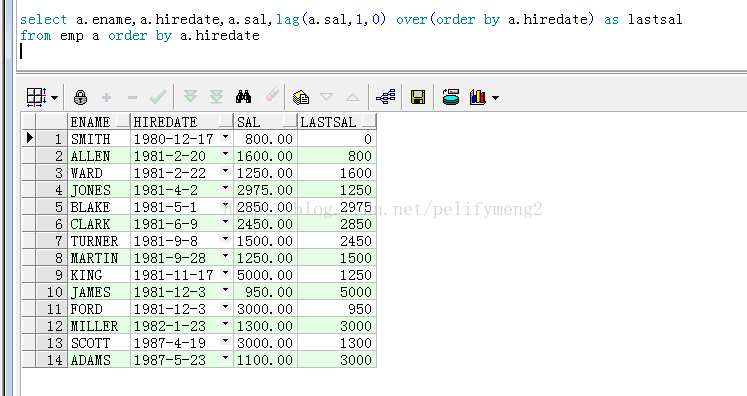Open the chart icon dropdown arrow
This screenshot has height=396, width=747.
495,98
